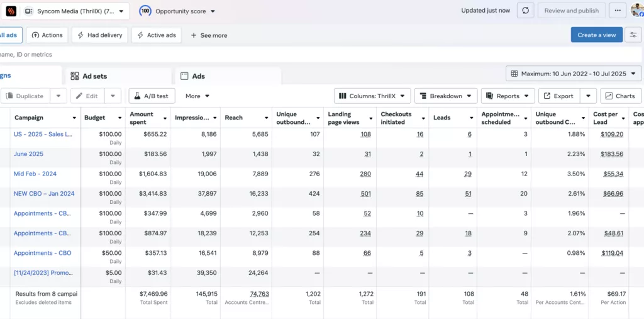Screen dimensions: 644x319
Task: Open the Breakdown dropdown menu
Action: [445, 96]
